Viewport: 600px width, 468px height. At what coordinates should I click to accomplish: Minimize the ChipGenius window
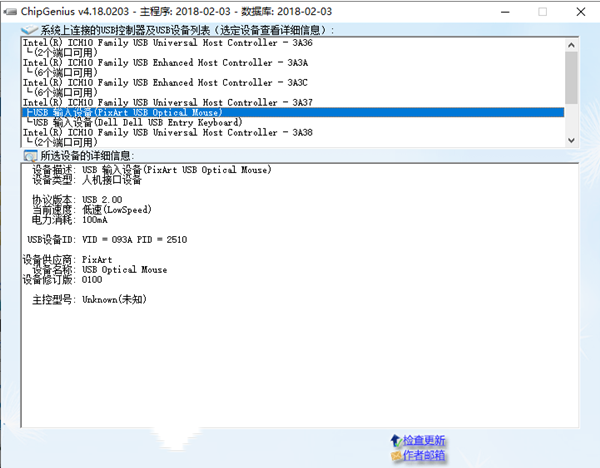[505, 12]
